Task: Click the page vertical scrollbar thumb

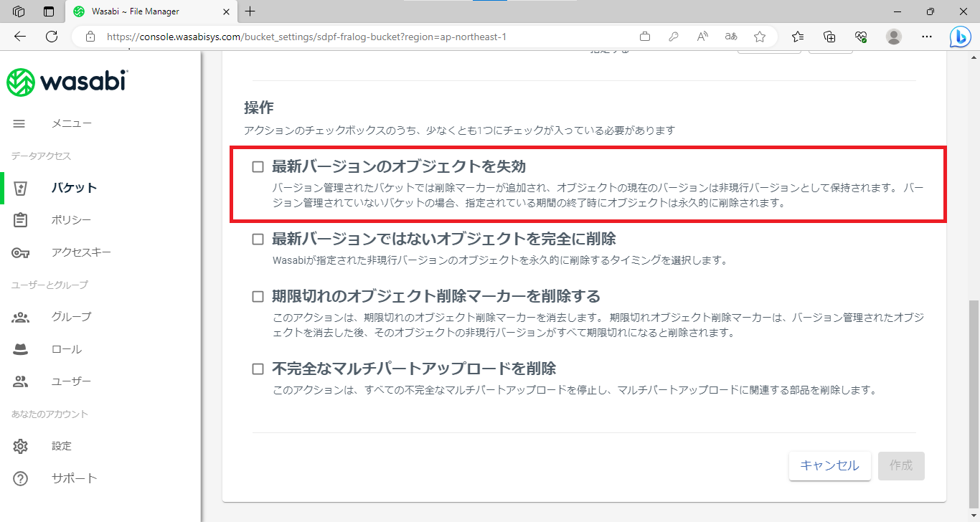Action: coord(973,403)
